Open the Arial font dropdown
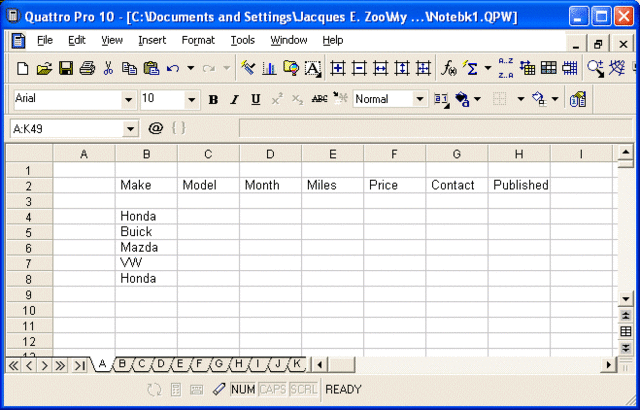The image size is (640, 410). click(x=129, y=100)
